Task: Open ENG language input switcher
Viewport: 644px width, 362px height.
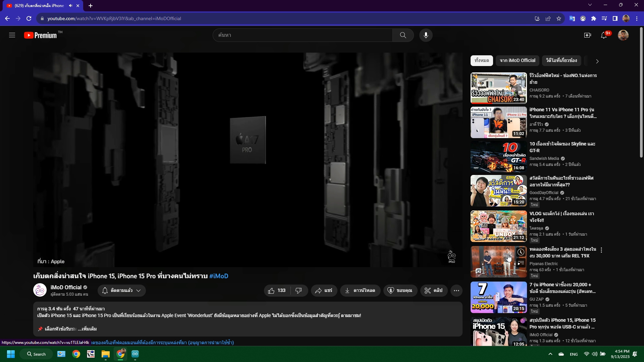Action: click(574, 354)
